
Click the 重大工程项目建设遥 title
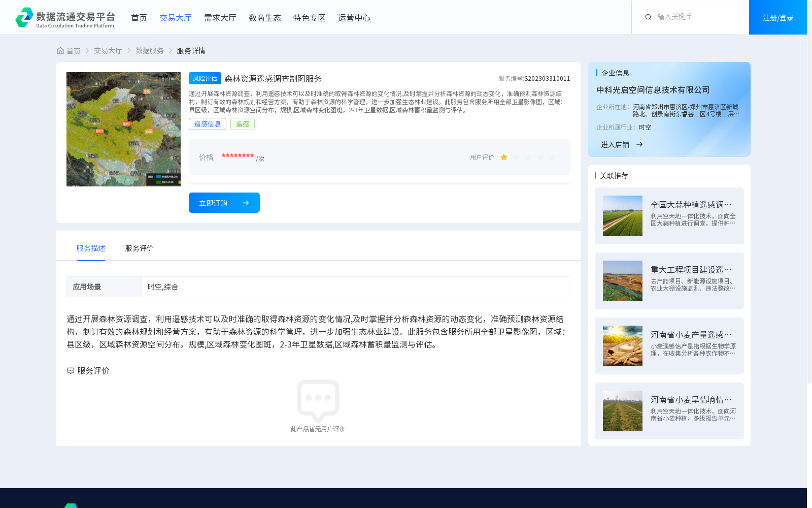click(x=691, y=270)
